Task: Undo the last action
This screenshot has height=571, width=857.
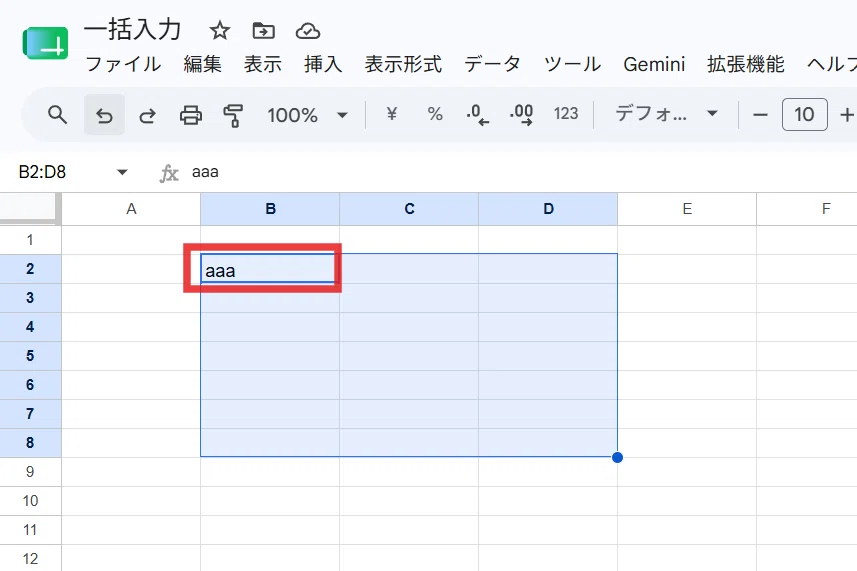Action: (x=104, y=115)
